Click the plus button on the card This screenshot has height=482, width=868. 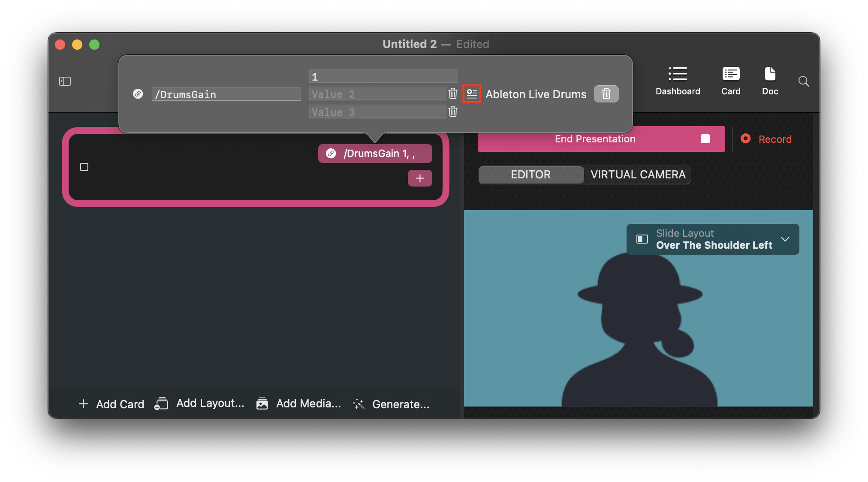pyautogui.click(x=419, y=178)
